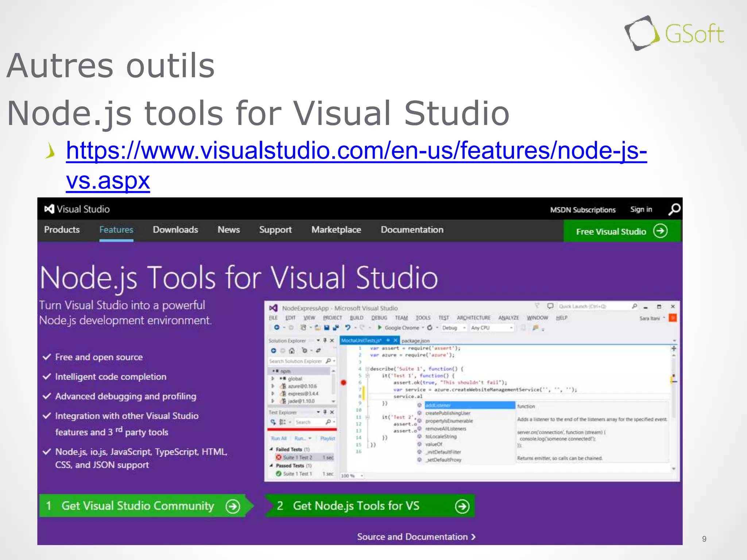747x560 pixels.
Task: Open the TEAM menu in Visual Studio
Action: pyautogui.click(x=401, y=318)
